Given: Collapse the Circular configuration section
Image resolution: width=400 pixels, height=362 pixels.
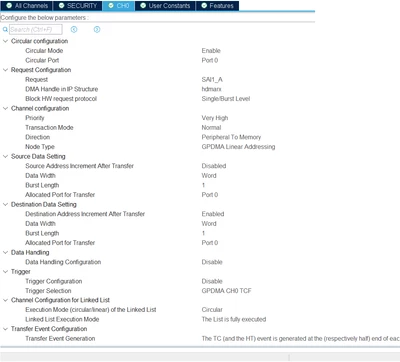Looking at the screenshot, I should pyautogui.click(x=5, y=41).
